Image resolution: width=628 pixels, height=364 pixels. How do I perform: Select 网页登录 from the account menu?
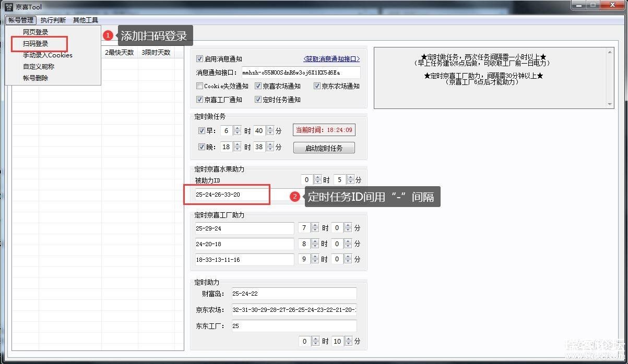point(35,32)
